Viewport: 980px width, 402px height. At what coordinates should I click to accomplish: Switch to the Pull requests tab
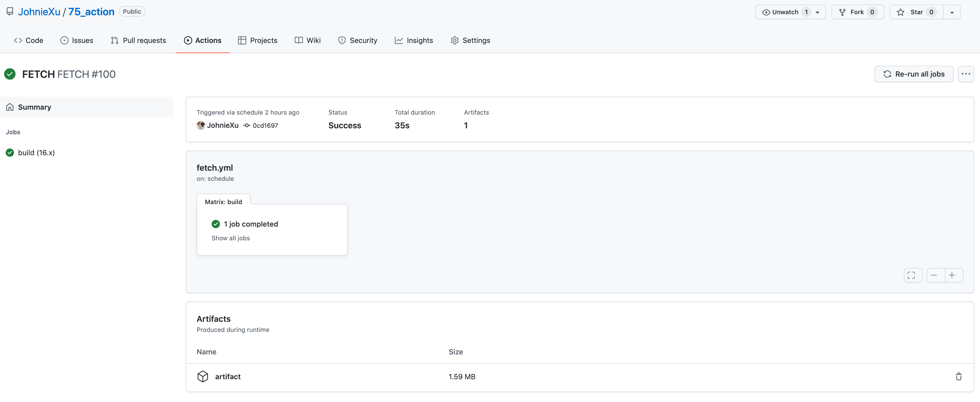[138, 40]
